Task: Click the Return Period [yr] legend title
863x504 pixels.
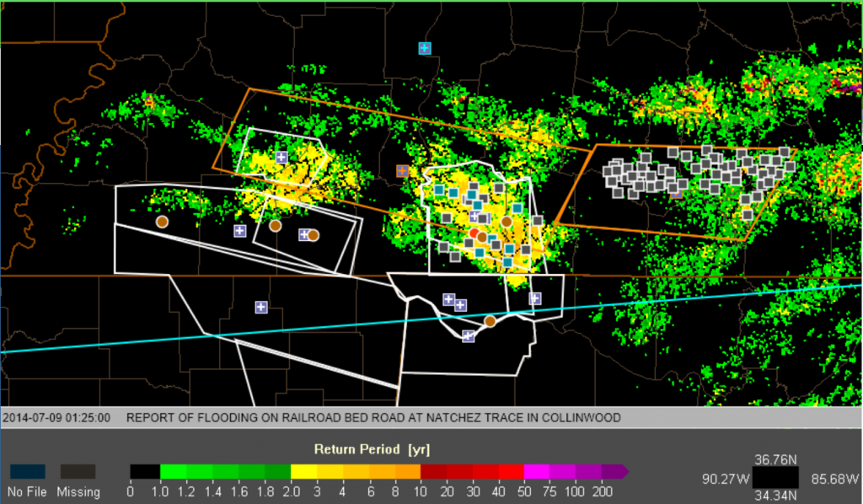Action: click(x=372, y=448)
